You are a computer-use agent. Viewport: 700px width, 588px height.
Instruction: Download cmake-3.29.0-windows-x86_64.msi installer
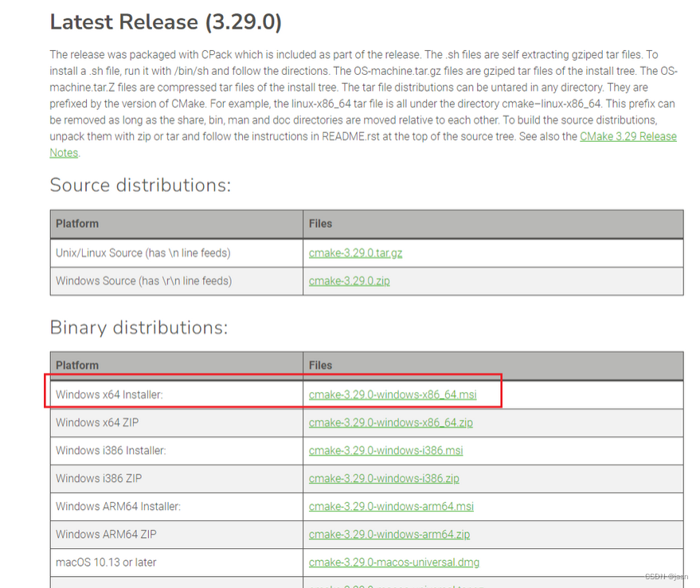[393, 394]
